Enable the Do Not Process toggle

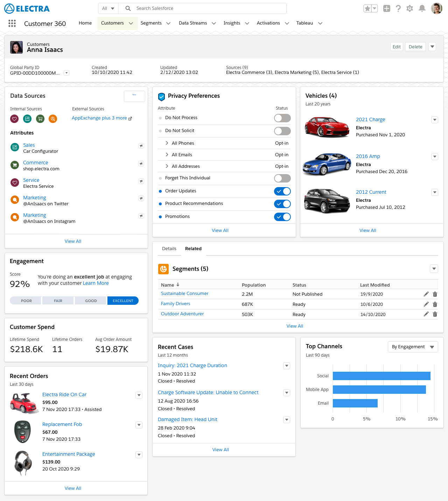[282, 118]
